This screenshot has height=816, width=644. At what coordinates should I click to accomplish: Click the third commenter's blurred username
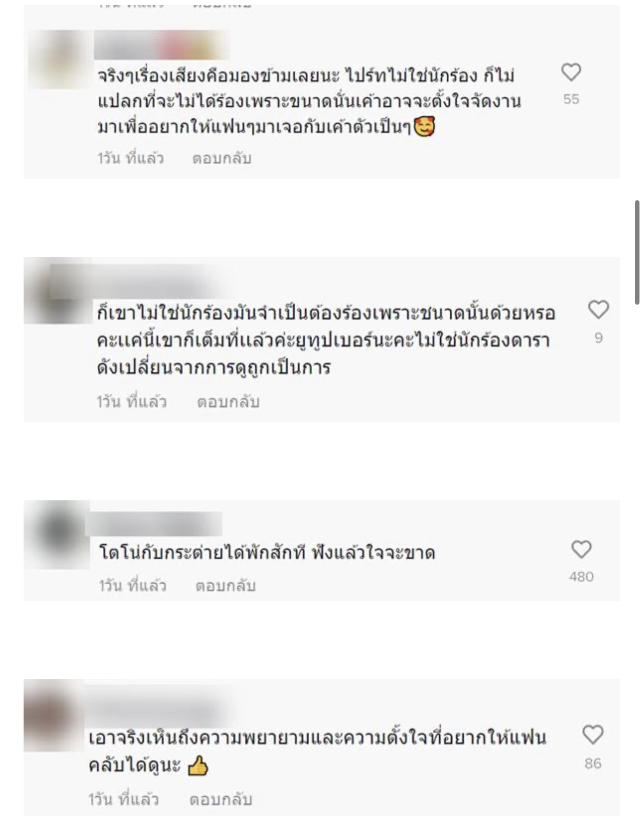[155, 524]
